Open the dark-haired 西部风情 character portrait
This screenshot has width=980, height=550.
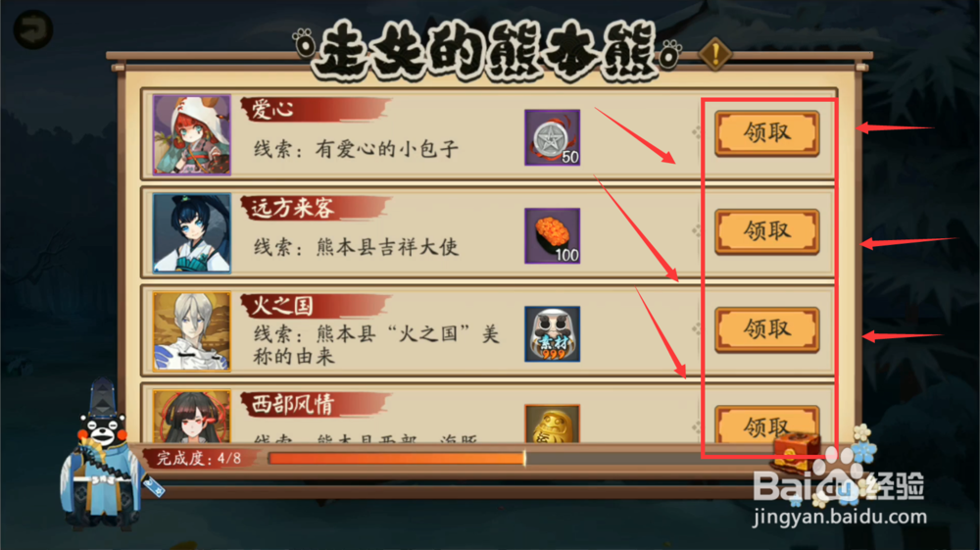(x=192, y=417)
